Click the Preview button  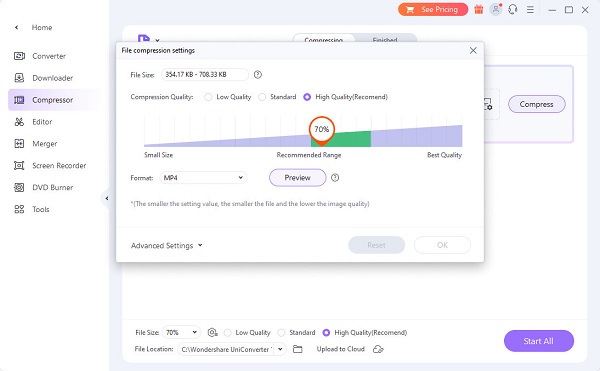[x=297, y=177]
